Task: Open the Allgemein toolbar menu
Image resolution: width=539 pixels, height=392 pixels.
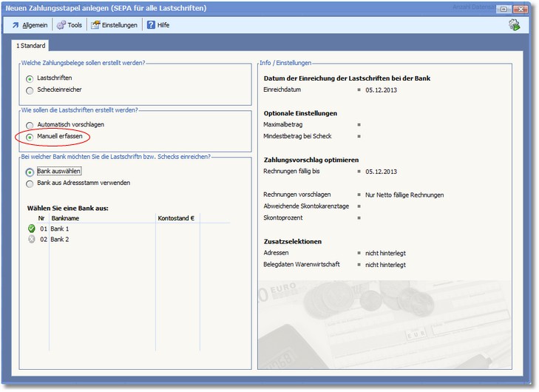Action: [29, 25]
